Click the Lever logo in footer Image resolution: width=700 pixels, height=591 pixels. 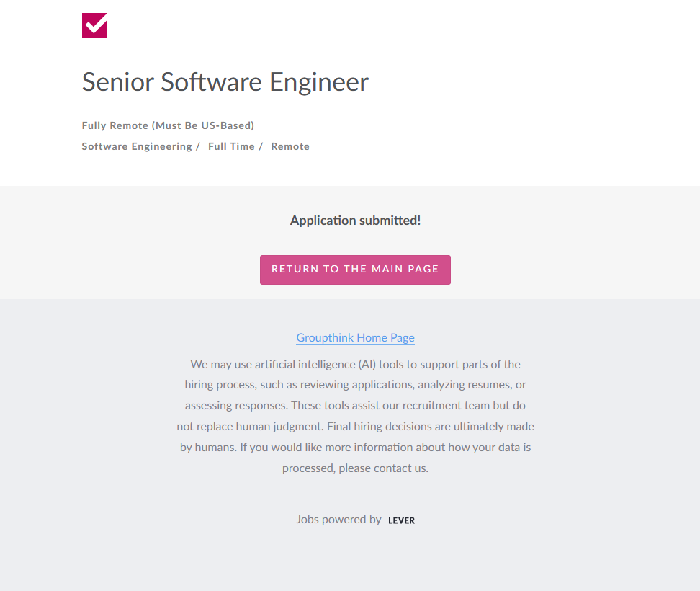pyautogui.click(x=401, y=520)
